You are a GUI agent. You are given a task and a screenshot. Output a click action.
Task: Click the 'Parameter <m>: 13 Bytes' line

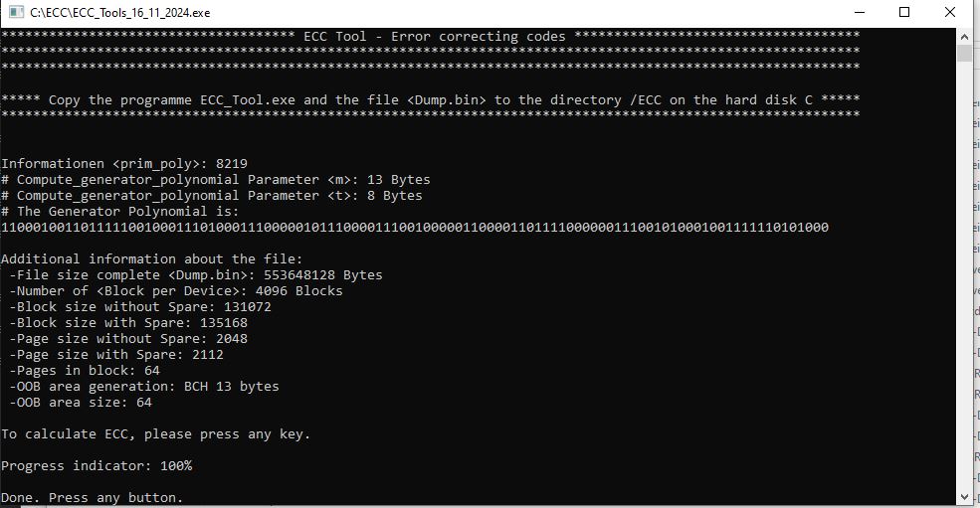coord(216,179)
